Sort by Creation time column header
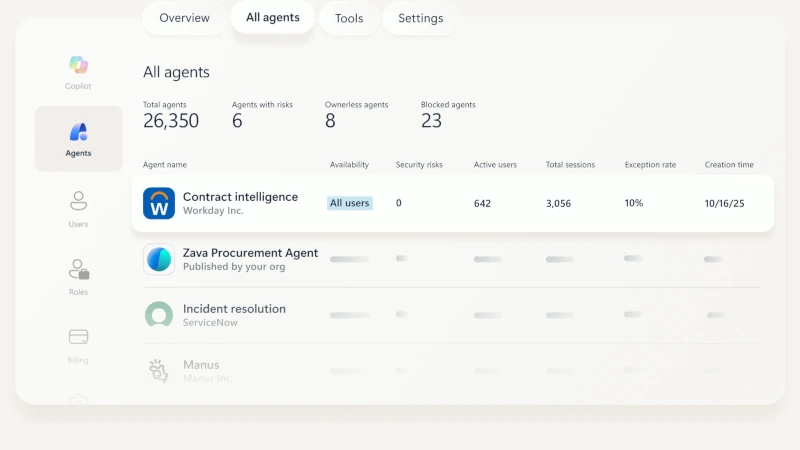800x450 pixels. click(x=729, y=165)
